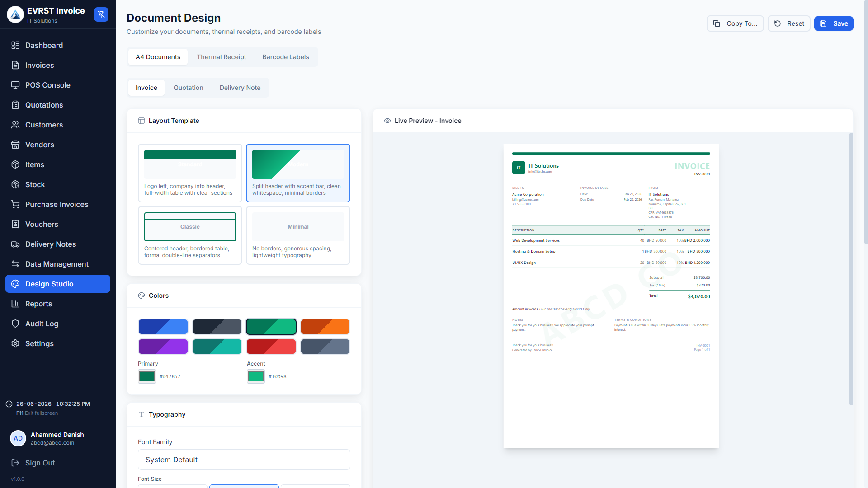This screenshot has height=488, width=868.
Task: Open Data Management from sidebar
Action: [58, 264]
